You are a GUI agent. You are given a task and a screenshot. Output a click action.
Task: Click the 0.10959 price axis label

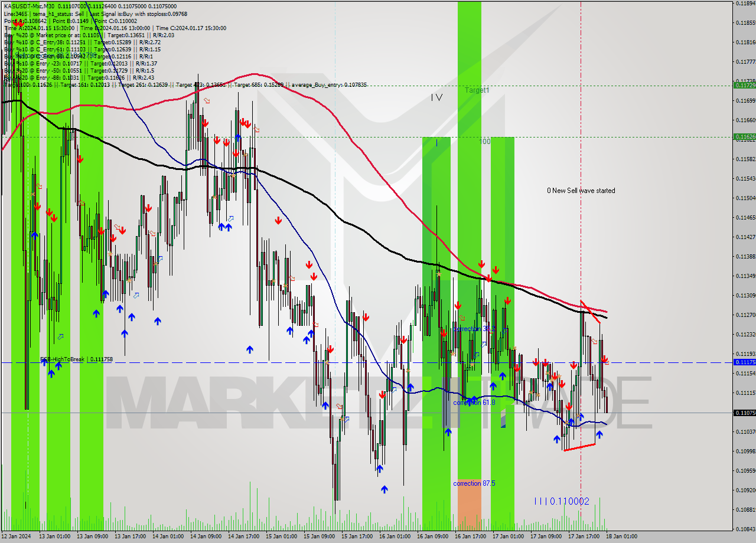point(745,470)
